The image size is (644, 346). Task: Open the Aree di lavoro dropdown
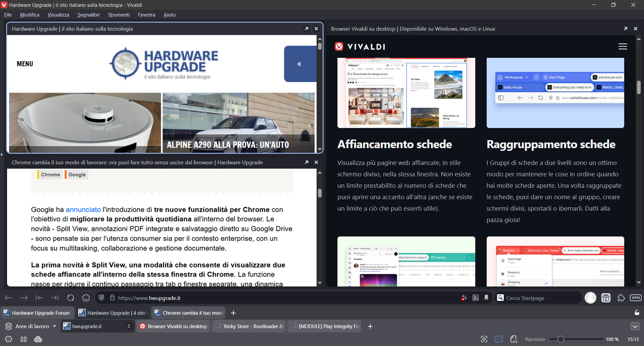[x=31, y=326]
